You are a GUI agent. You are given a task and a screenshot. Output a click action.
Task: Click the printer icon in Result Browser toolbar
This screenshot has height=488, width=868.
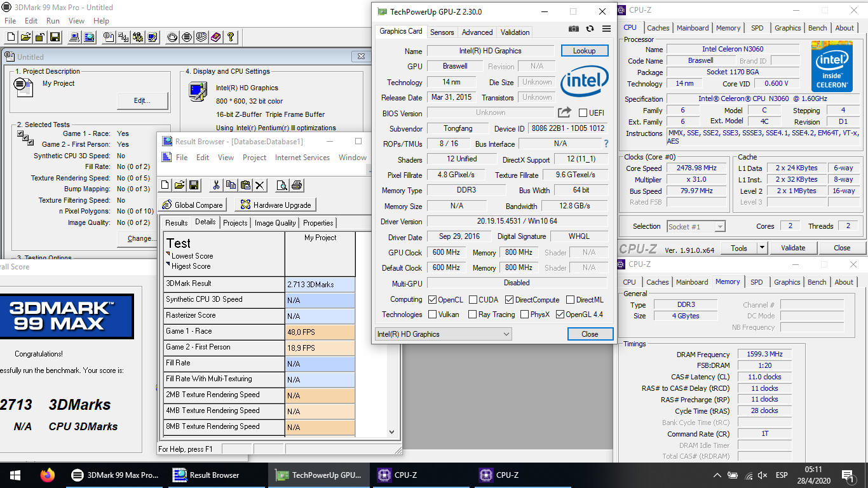click(297, 185)
